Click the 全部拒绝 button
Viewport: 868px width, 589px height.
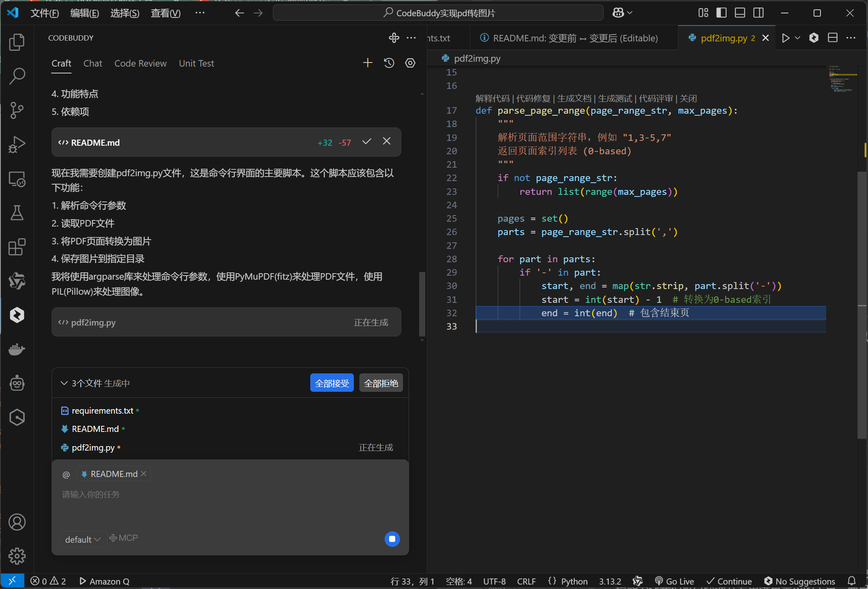381,383
